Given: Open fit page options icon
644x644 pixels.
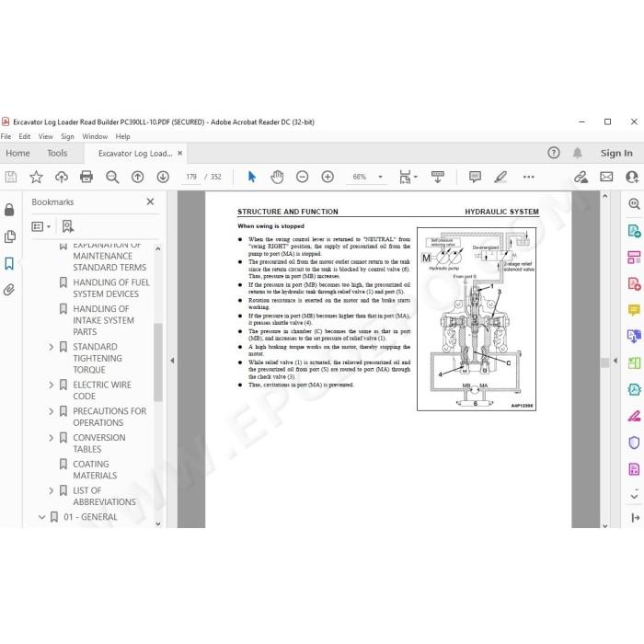Looking at the screenshot, I should point(408,177).
